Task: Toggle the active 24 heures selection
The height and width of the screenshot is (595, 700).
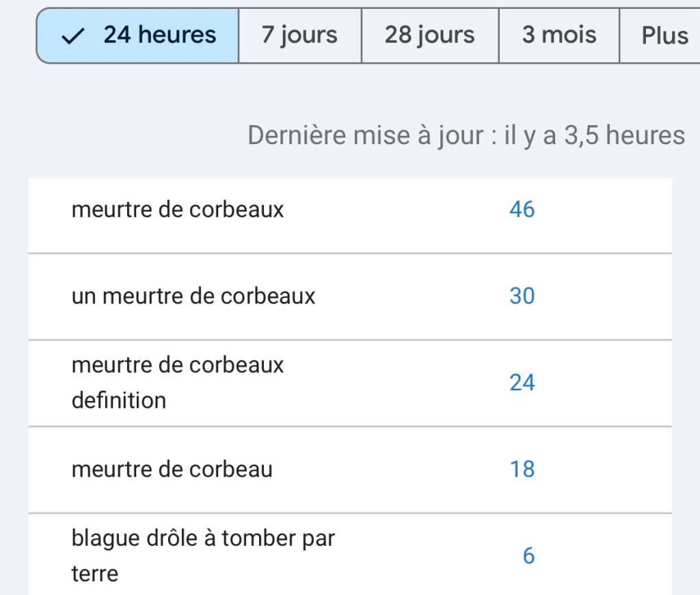Action: tap(137, 34)
